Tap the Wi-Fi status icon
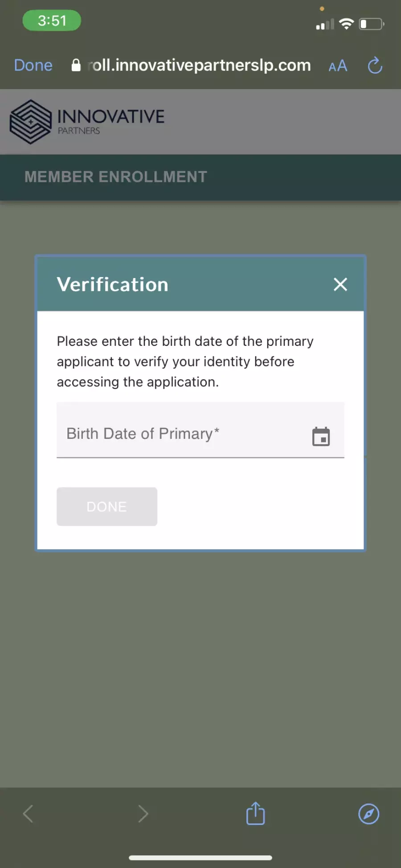The height and width of the screenshot is (868, 401). [346, 24]
